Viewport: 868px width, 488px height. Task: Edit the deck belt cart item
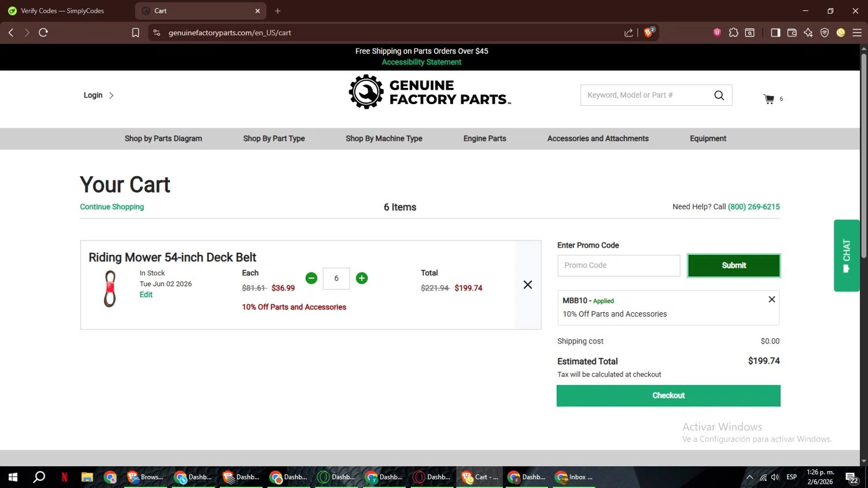point(146,294)
